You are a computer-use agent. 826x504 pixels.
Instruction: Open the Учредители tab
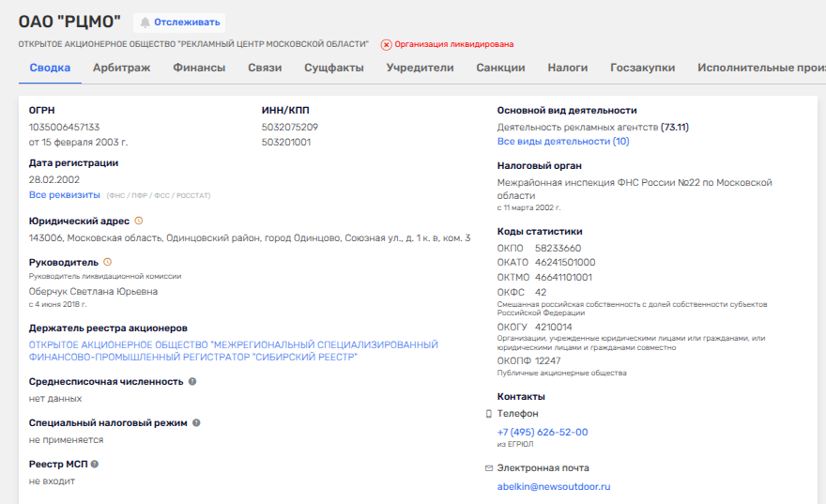tap(420, 68)
